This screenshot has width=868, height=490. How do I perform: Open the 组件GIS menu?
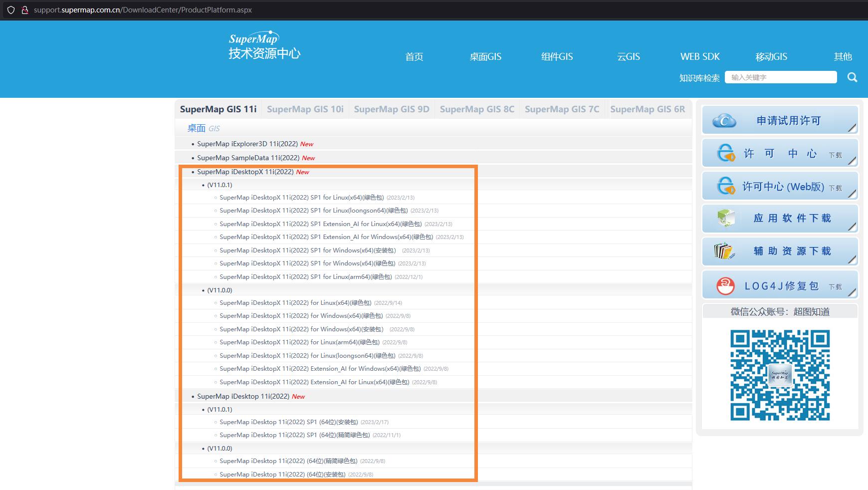point(557,57)
